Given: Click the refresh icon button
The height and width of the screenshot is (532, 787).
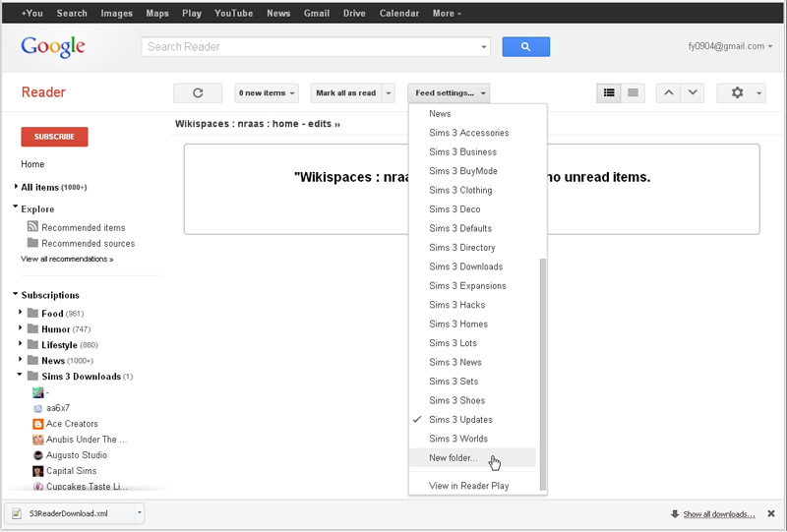Looking at the screenshot, I should coord(197,92).
